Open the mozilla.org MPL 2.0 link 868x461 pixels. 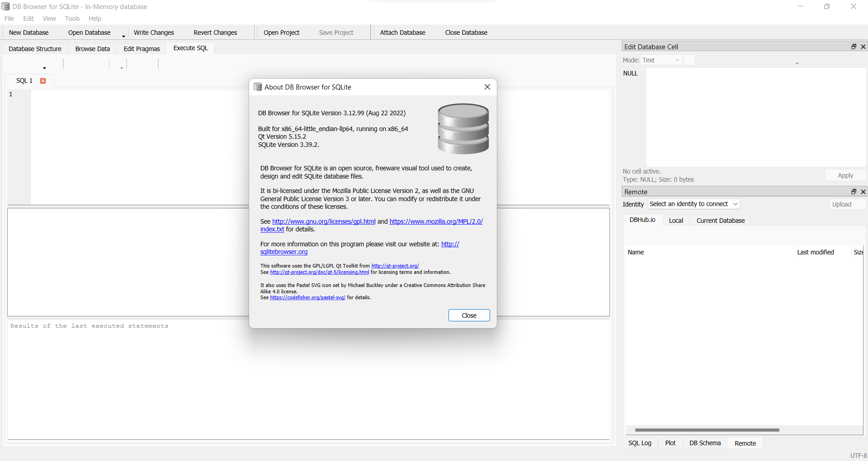pos(436,221)
